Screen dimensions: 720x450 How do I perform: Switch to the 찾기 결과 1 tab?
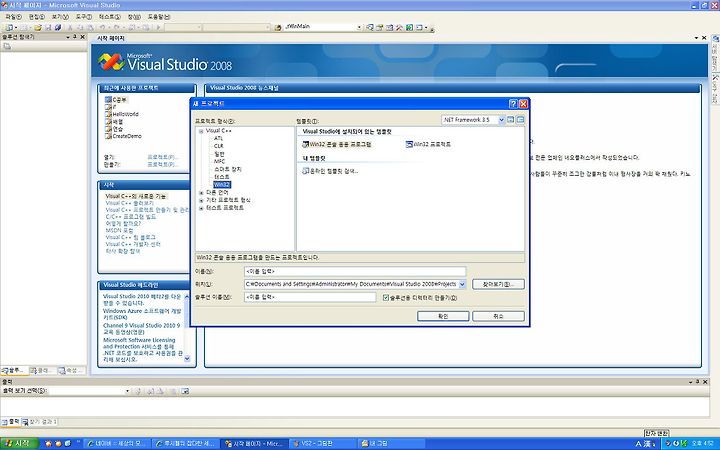pos(39,422)
